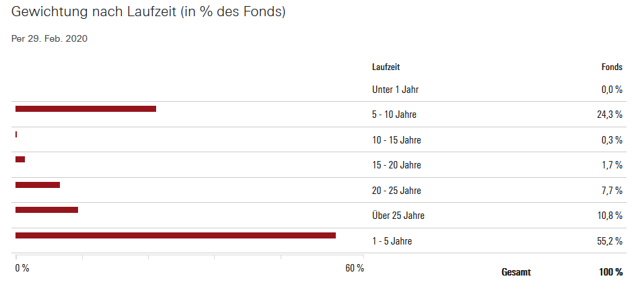Click the 1,7 % value

point(611,166)
